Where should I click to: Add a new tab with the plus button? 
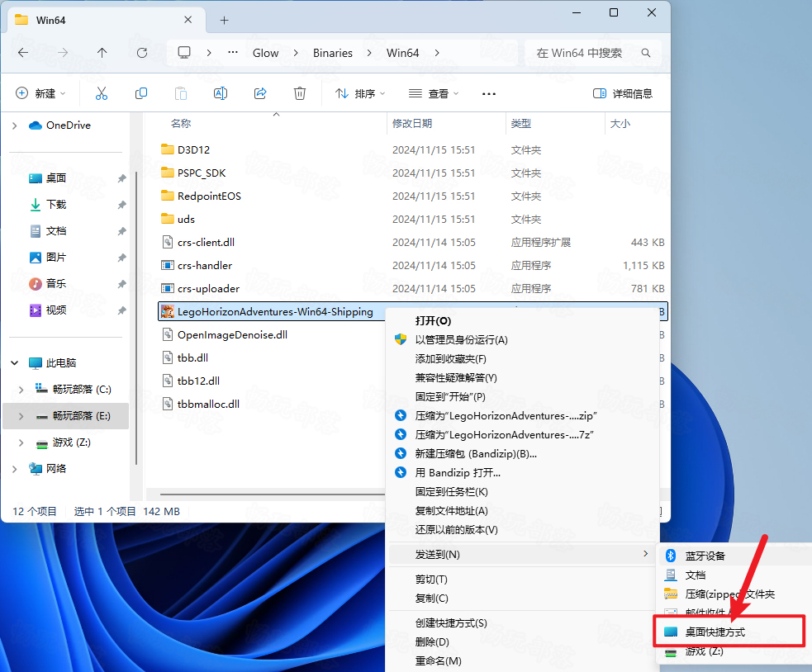[x=224, y=20]
